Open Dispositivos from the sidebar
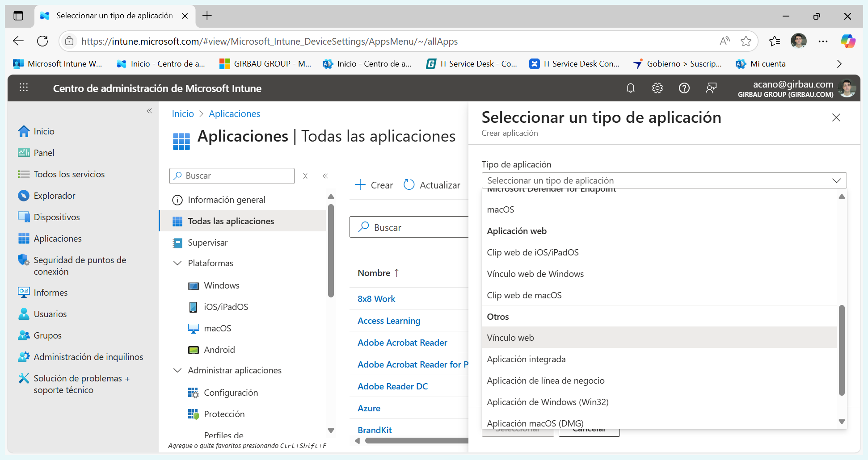Viewport: 868px width, 460px height. tap(56, 217)
